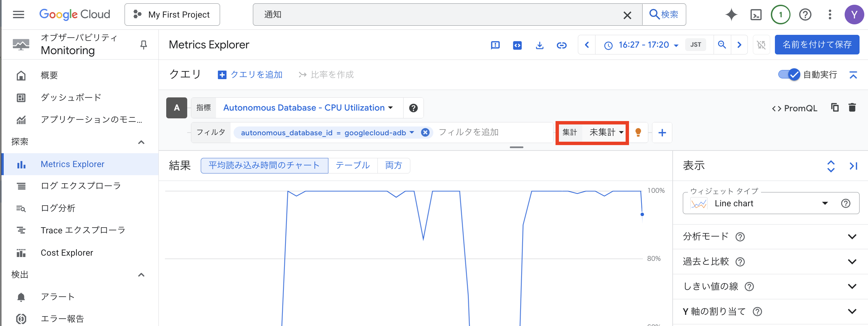Click the notifications icon showing 1
Image resolution: width=868 pixels, height=326 pixels.
pyautogui.click(x=781, y=15)
